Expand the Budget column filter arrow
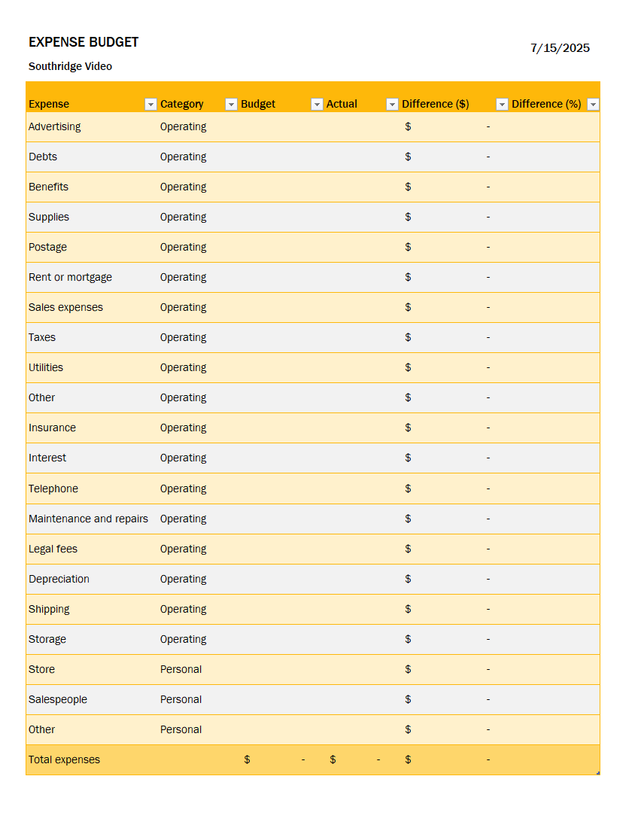641x840 pixels. tap(317, 105)
